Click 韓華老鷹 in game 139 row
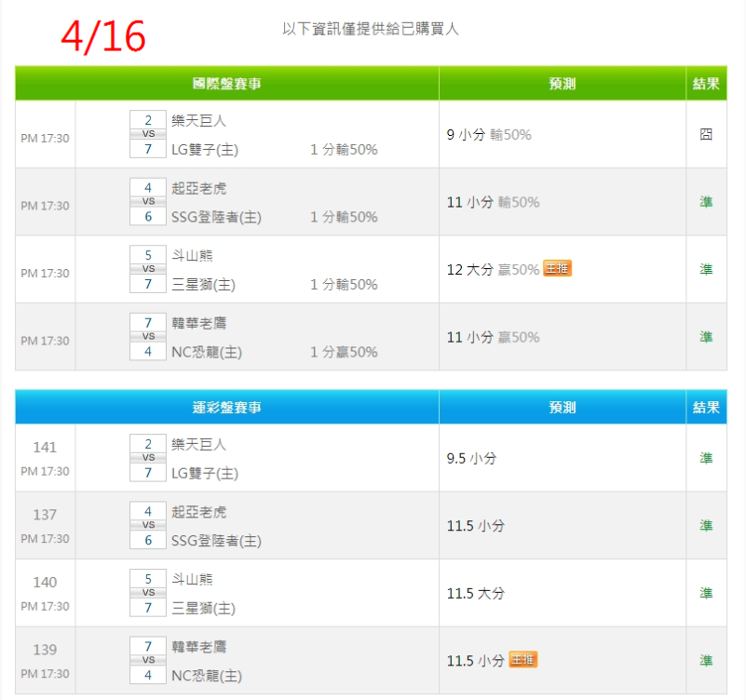Screen dimensions: 746x700 [x=199, y=647]
